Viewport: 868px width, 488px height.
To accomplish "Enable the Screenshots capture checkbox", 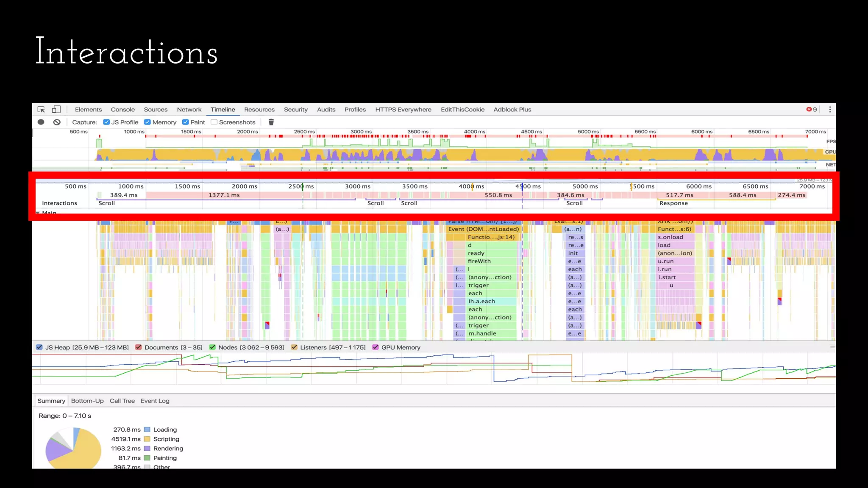I will [214, 122].
